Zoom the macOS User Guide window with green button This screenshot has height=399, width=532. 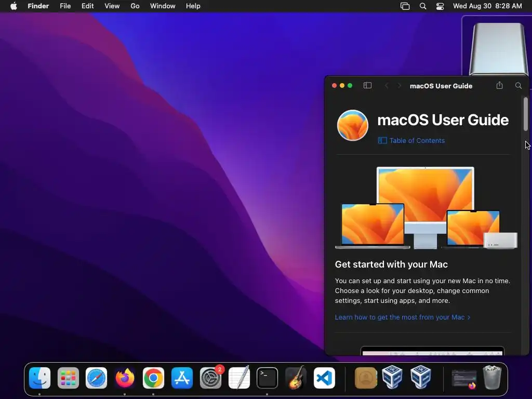pyautogui.click(x=350, y=86)
